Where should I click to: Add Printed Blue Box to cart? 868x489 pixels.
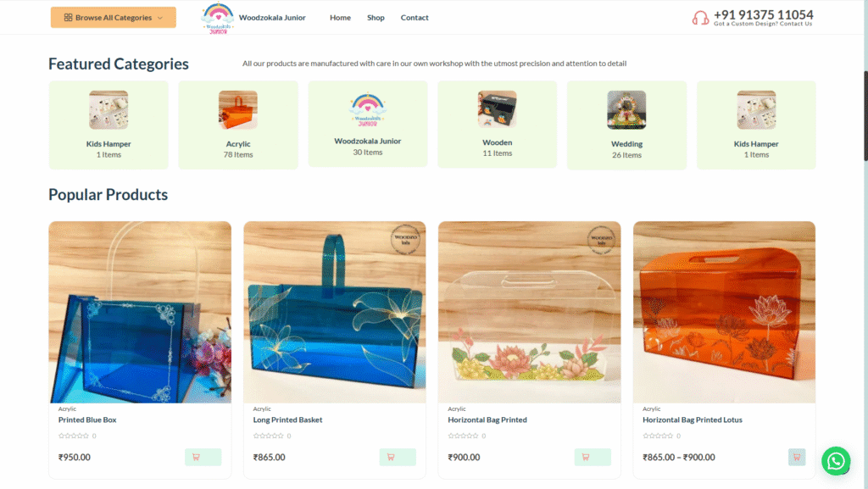click(x=203, y=457)
